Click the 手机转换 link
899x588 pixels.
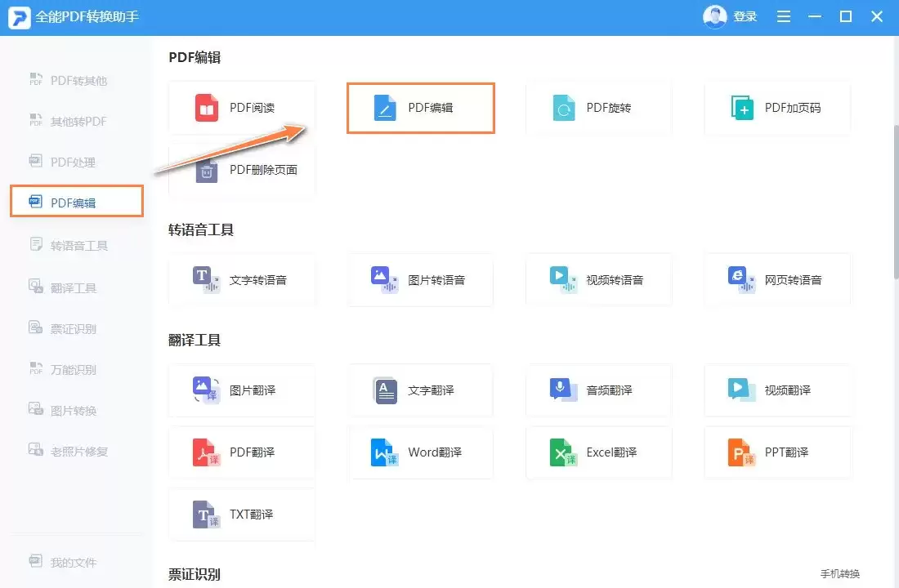[839, 573]
